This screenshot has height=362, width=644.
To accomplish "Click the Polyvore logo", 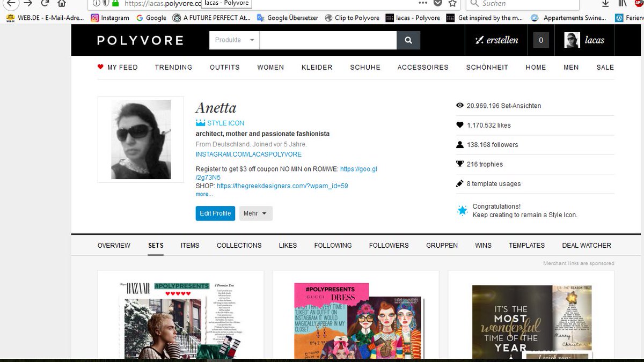I will 140,40.
